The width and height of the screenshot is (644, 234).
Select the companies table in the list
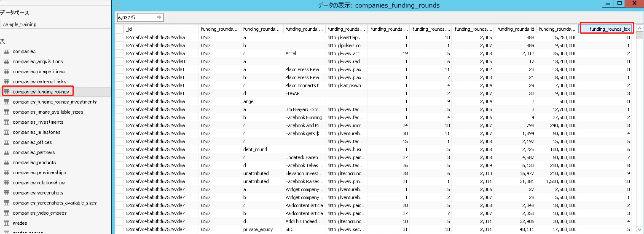click(x=24, y=51)
